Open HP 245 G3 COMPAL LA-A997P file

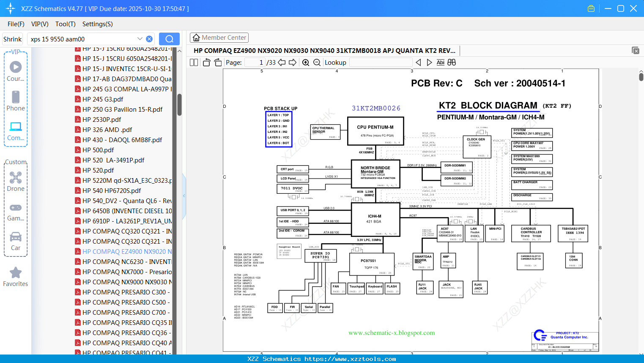123,89
